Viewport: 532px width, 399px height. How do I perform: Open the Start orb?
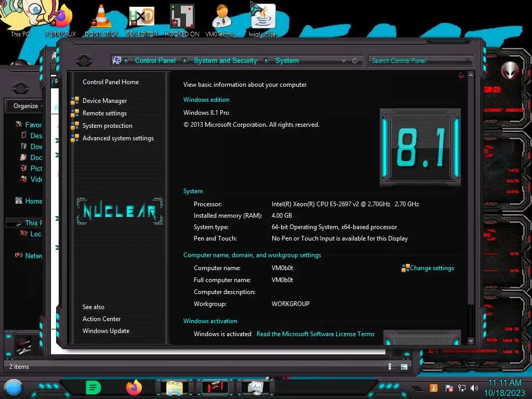pos(14,388)
